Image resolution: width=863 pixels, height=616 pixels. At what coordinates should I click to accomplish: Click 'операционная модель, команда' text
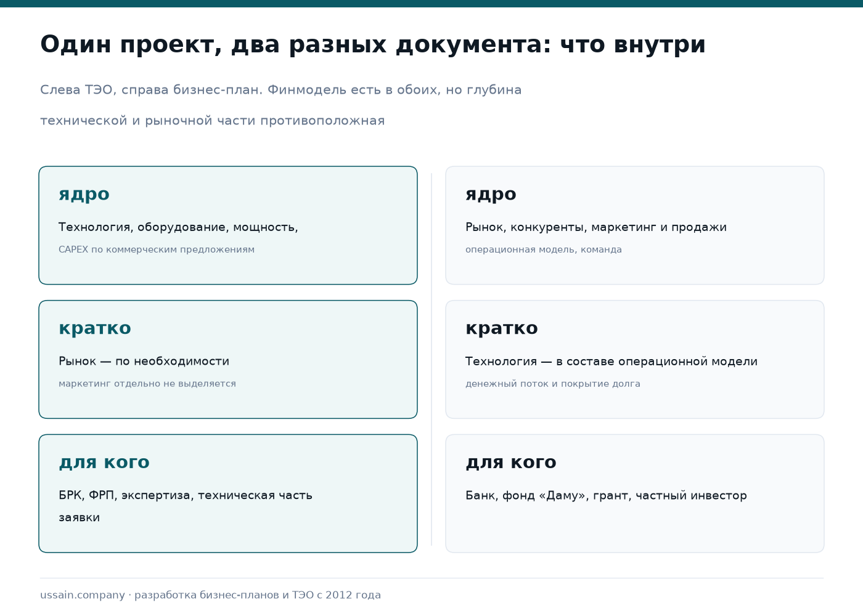544,249
